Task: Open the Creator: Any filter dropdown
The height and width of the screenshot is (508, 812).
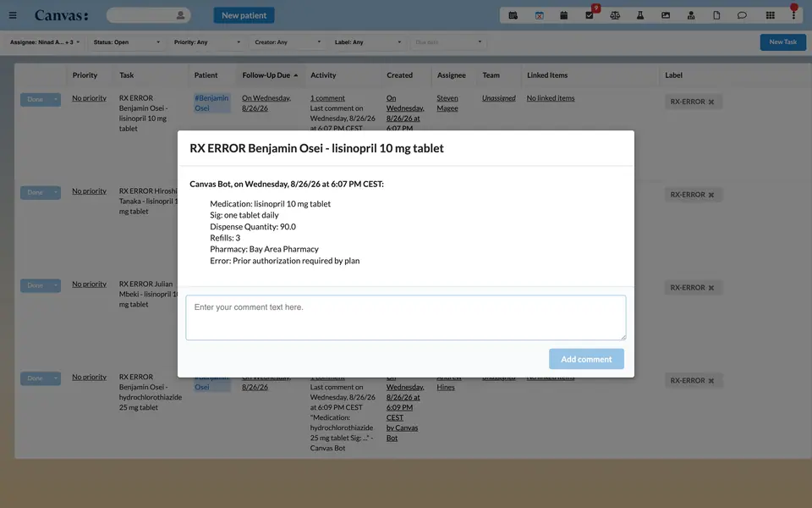Action: point(288,42)
